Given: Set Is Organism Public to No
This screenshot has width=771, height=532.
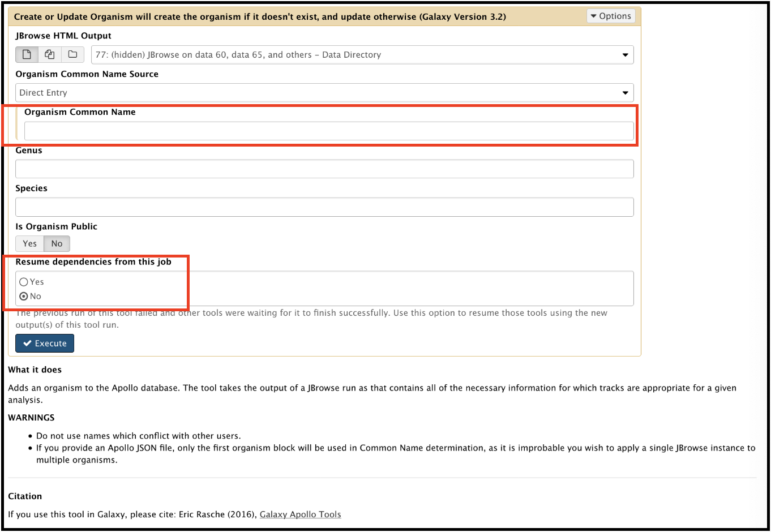Looking at the screenshot, I should click(x=57, y=243).
